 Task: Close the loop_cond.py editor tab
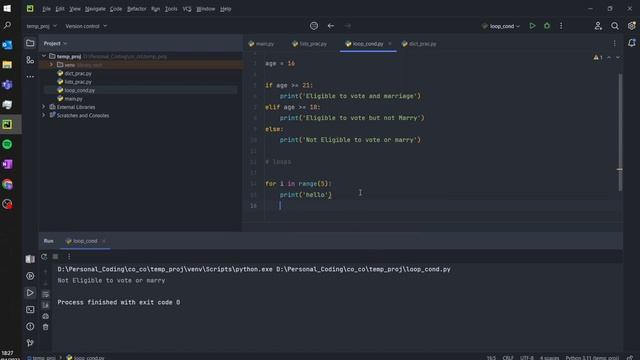(389, 44)
